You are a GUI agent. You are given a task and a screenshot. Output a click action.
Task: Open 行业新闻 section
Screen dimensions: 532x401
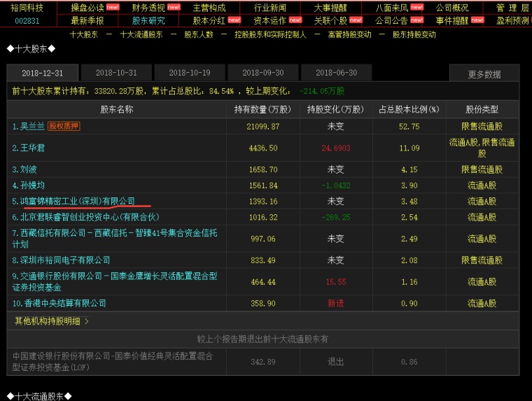pyautogui.click(x=269, y=8)
